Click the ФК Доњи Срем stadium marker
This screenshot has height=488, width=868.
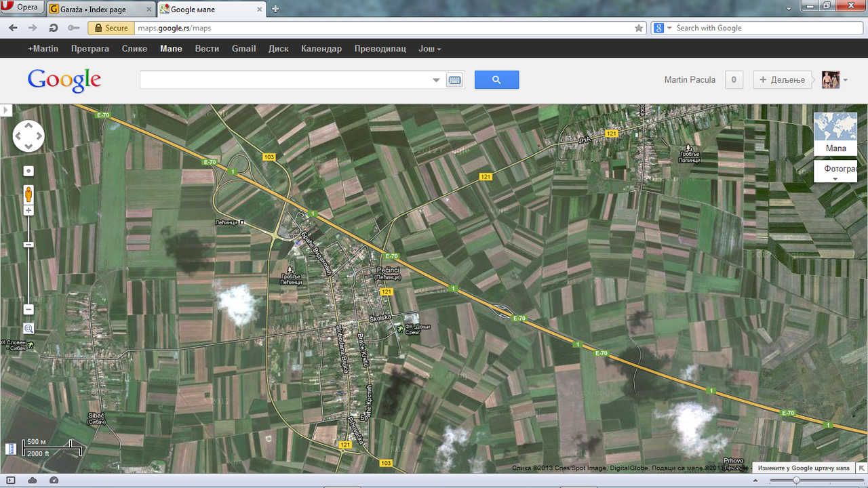pos(400,329)
